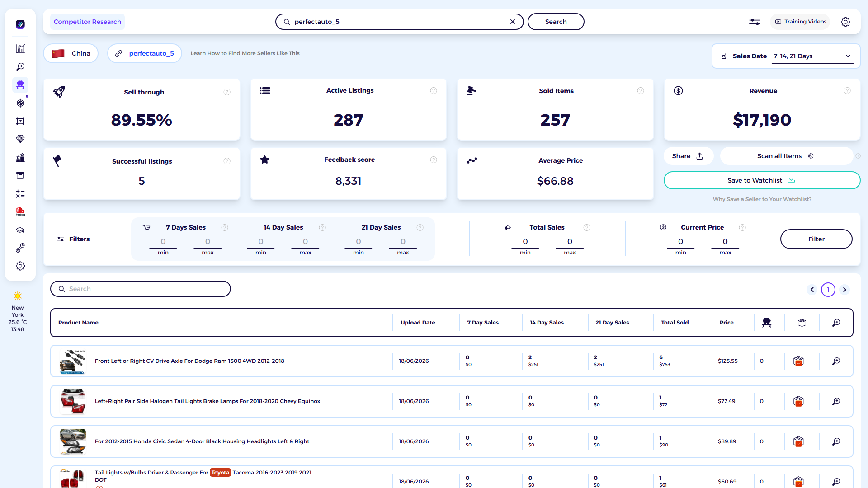Image resolution: width=868 pixels, height=488 pixels.
Task: Click the 14 Day Sales max field
Action: [305, 242]
